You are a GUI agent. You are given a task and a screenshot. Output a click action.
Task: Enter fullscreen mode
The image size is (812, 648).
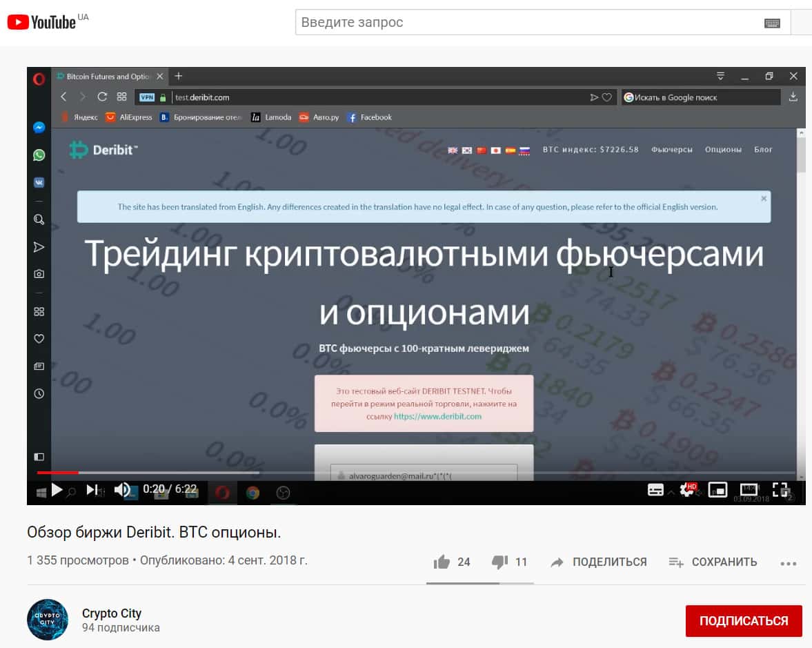[780, 489]
